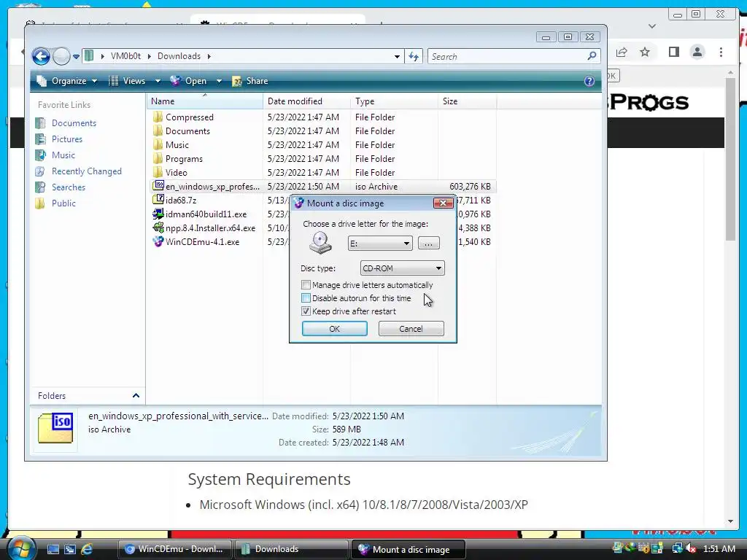Image resolution: width=747 pixels, height=560 pixels.
Task: Select WinCDEmu-4.1.exe file icon
Action: click(158, 241)
